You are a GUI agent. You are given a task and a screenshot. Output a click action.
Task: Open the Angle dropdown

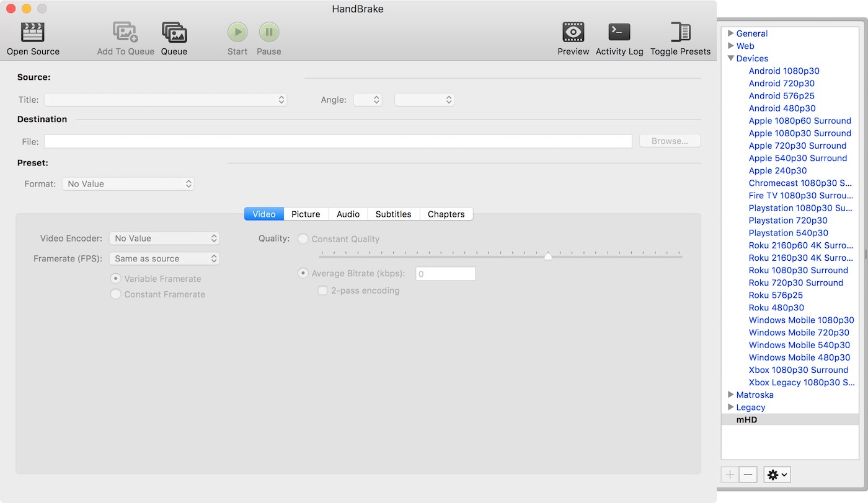[x=368, y=100]
